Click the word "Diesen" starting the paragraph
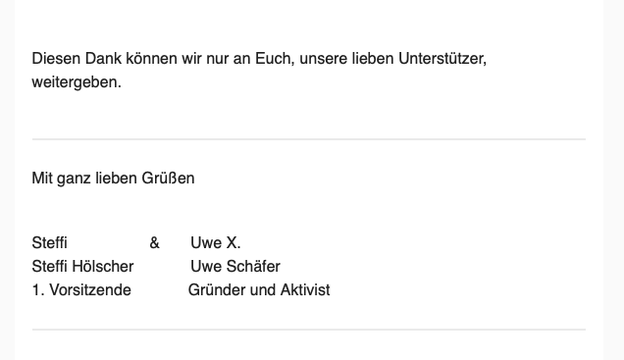Screen dimensions: 624x360 (x=56, y=58)
